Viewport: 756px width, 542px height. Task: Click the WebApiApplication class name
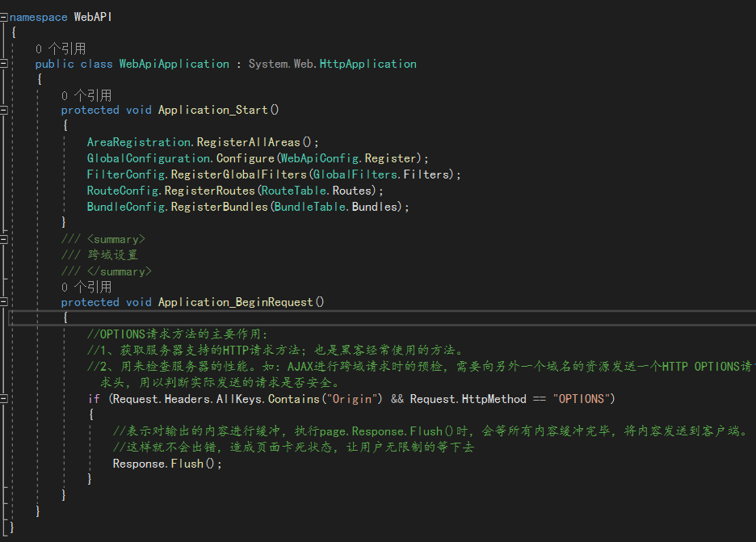coord(174,64)
